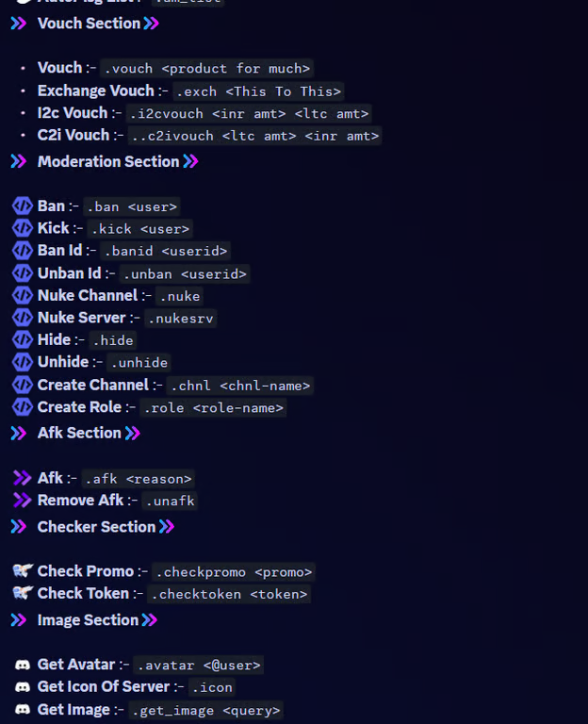
Task: Click the Discord icon beside Get Avatar
Action: pos(23,666)
